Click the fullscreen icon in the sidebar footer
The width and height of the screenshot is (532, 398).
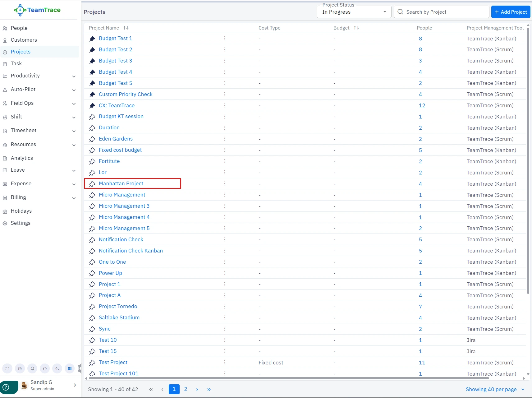coord(7,368)
